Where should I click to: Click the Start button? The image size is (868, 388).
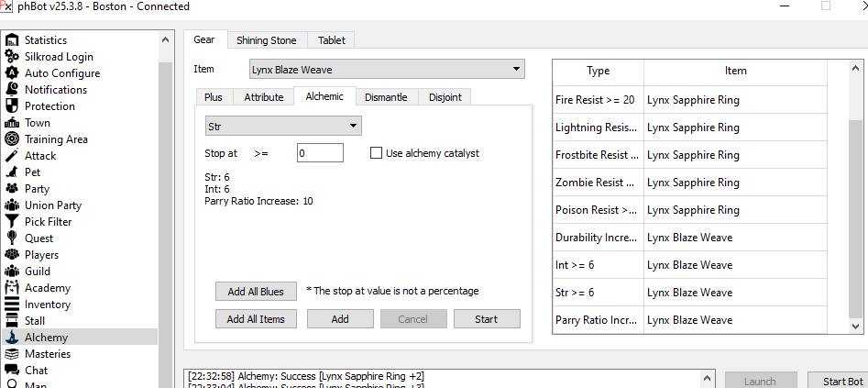tap(487, 319)
